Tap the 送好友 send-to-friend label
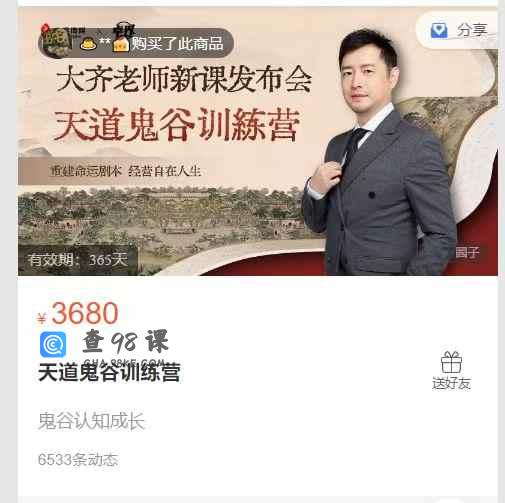 451,383
